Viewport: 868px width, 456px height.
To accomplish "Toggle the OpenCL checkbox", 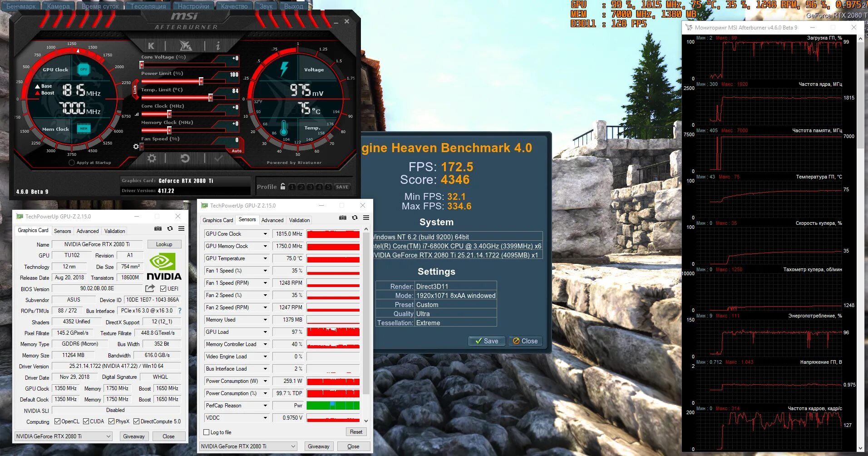I will 57,421.
